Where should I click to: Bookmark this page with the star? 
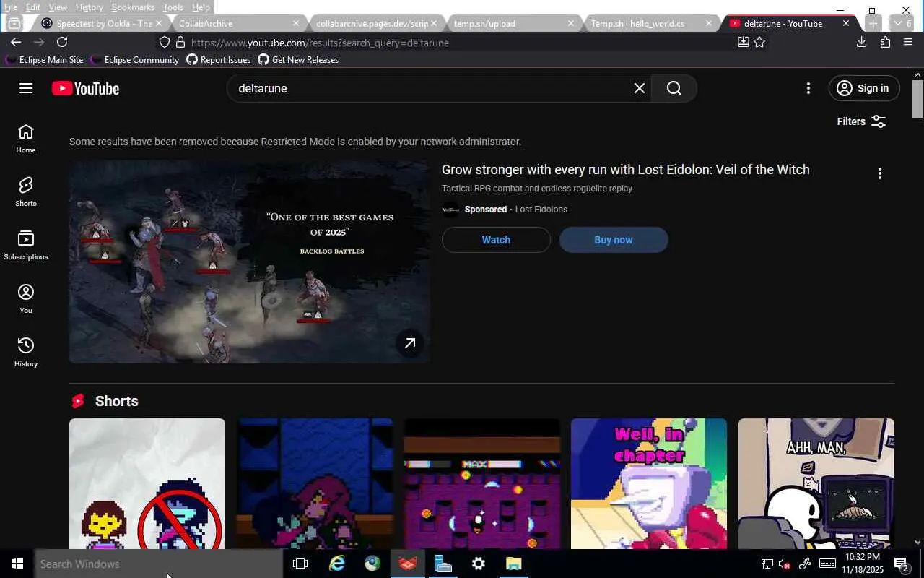click(x=759, y=43)
